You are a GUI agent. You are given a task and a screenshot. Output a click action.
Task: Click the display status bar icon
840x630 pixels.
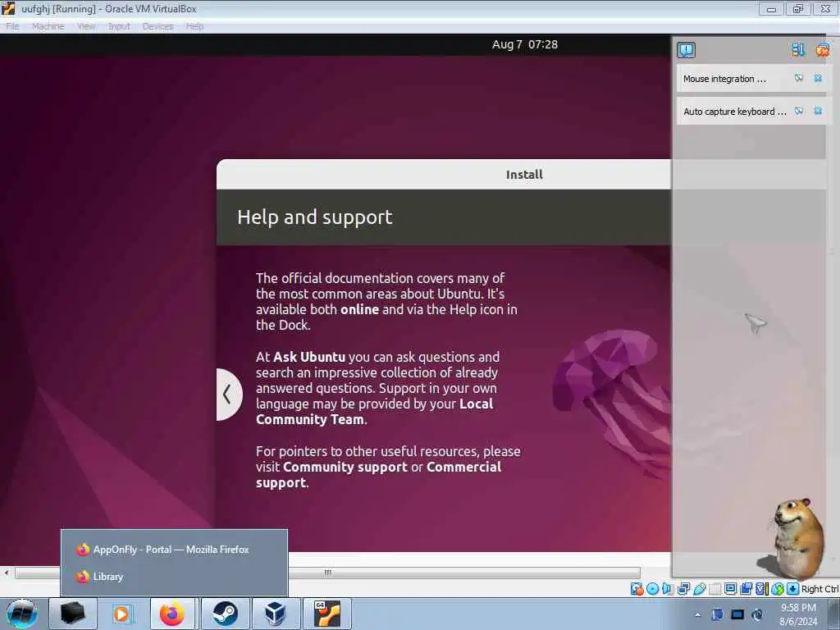coord(730,589)
